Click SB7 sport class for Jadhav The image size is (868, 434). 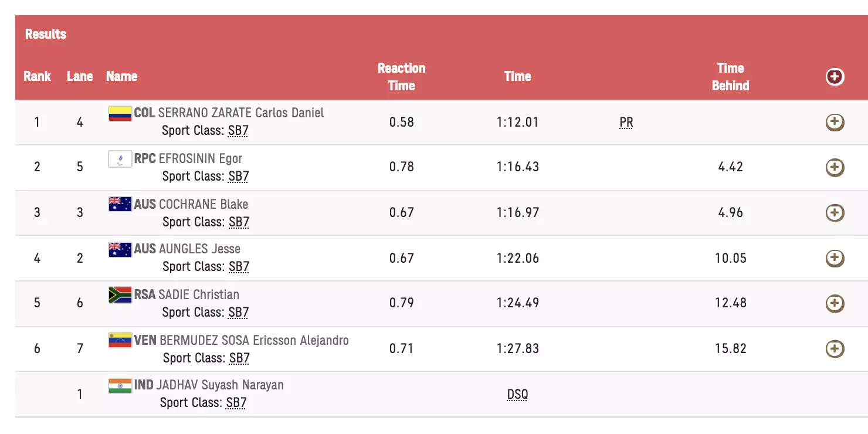tap(236, 403)
